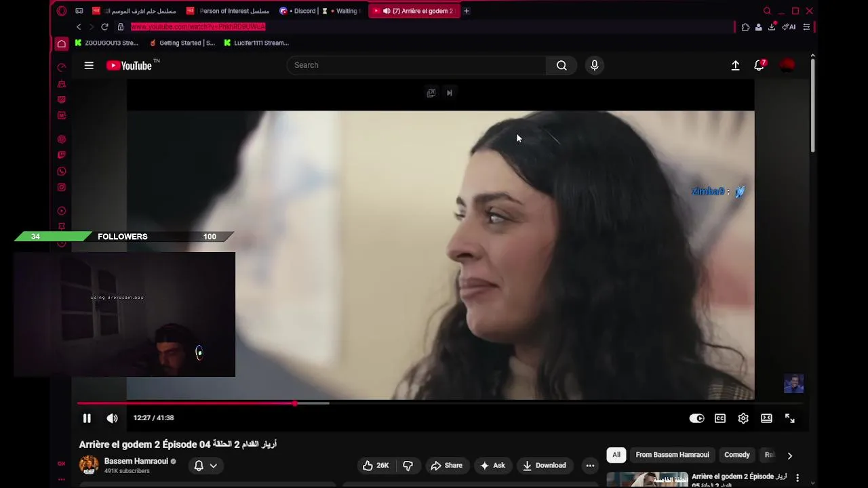
Task: Switch to the Discord tab
Action: (298, 11)
